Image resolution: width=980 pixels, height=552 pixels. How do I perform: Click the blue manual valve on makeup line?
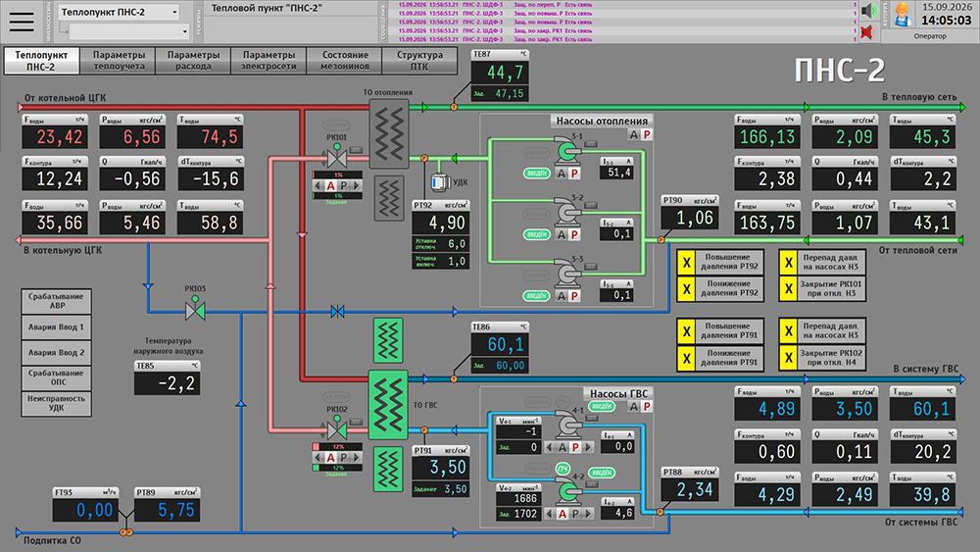click(337, 312)
